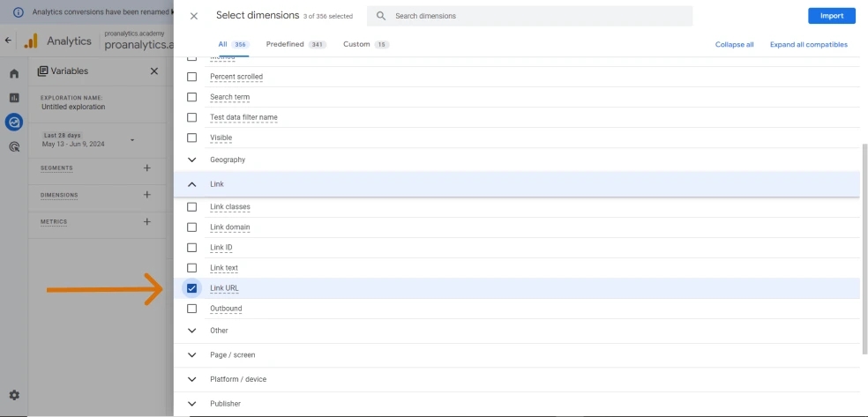Viewport: 868px width, 417px height.
Task: Add a new segment with plus icon
Action: (146, 168)
